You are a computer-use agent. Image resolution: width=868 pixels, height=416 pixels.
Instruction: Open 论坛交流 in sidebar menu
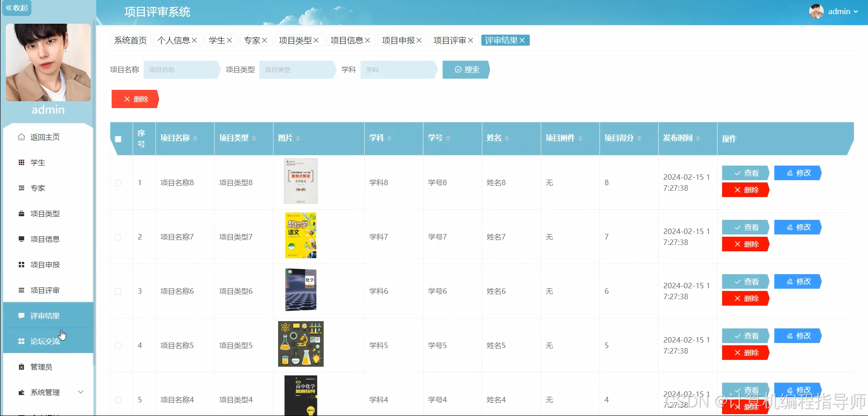coord(48,341)
